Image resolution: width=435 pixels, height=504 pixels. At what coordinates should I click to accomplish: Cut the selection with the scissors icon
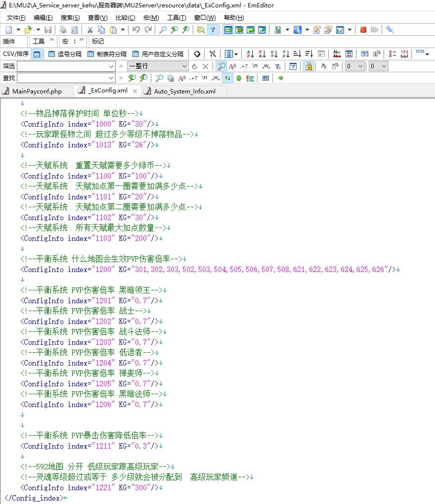pyautogui.click(x=90, y=30)
